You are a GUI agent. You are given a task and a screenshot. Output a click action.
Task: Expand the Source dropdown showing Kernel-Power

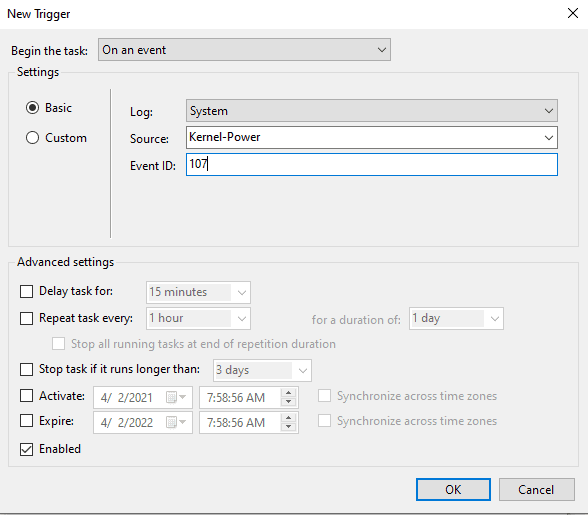(x=372, y=138)
